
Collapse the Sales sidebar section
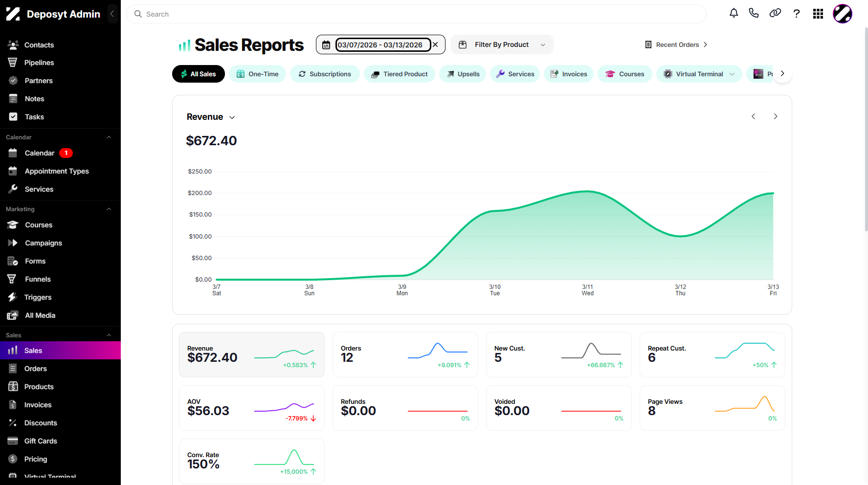[x=109, y=335]
